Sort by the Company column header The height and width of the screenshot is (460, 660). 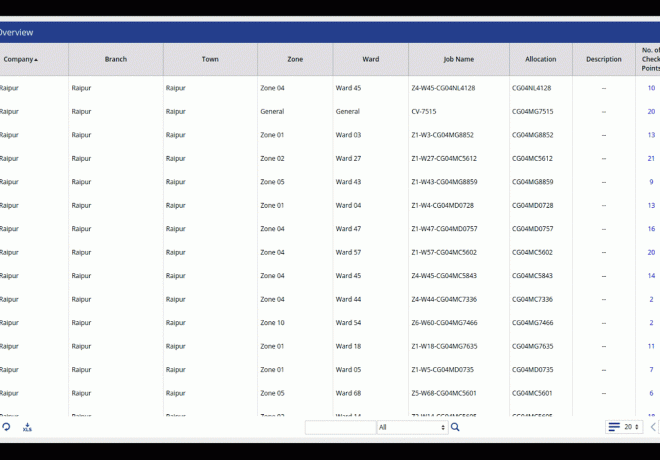coord(20,59)
